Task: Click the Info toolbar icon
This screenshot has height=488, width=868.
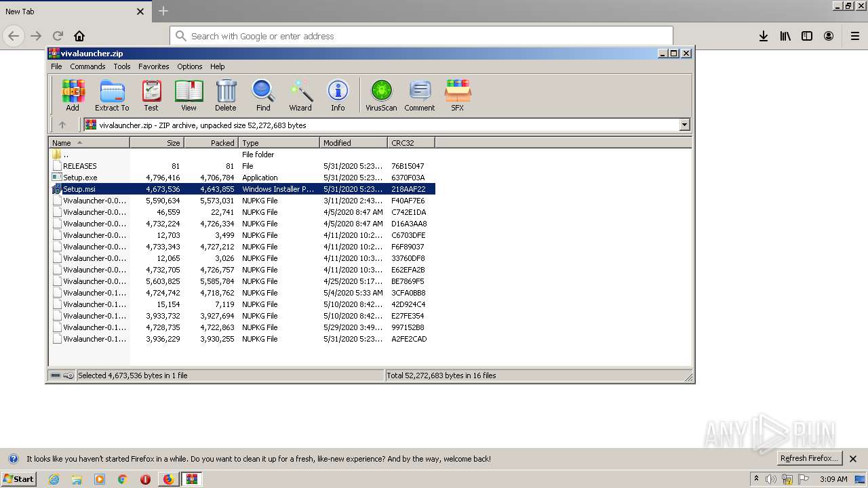Action: 338,95
